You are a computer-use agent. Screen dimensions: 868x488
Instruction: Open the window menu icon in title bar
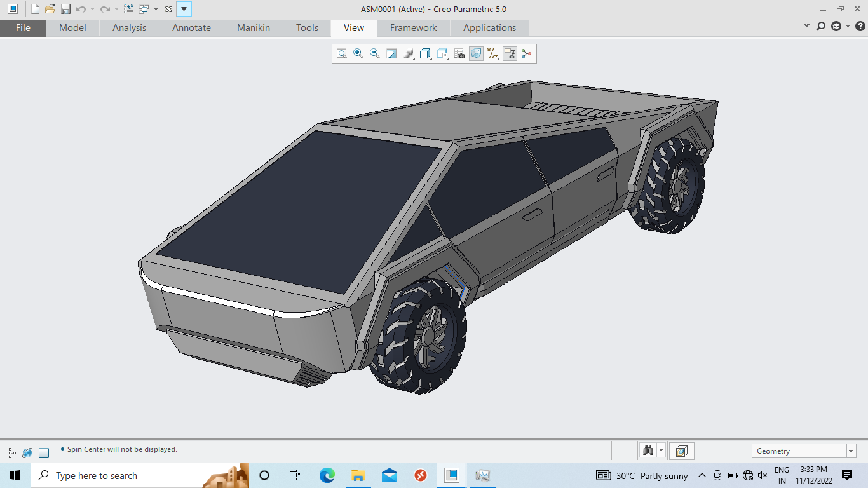click(12, 9)
